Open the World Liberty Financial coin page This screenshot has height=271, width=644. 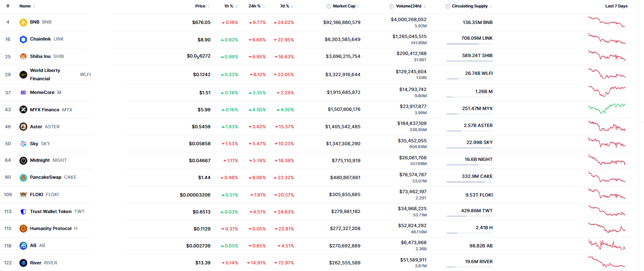(45, 74)
